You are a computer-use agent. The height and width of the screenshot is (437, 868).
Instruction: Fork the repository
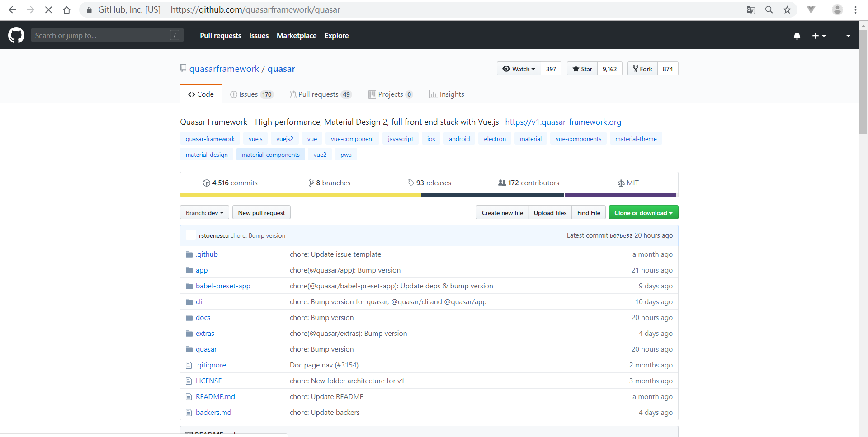642,69
